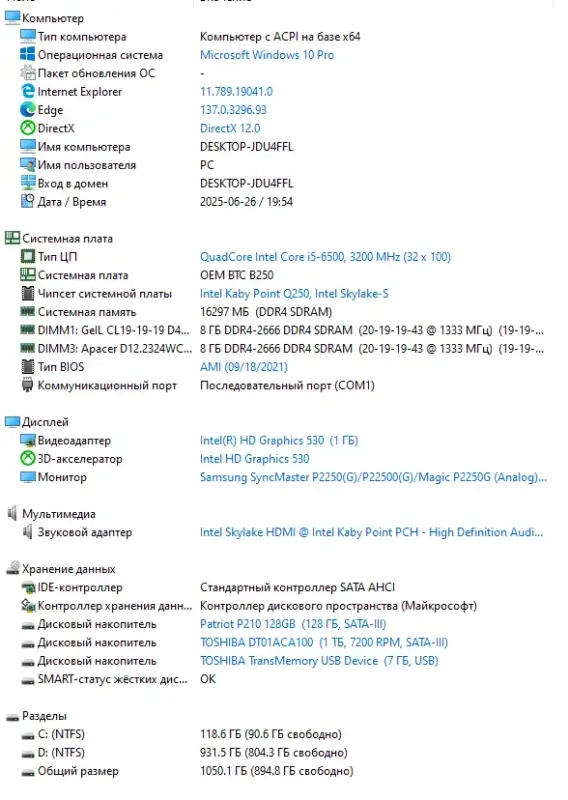Select the Общий размер row label
Image resolution: width=568 pixels, height=800 pixels.
click(78, 771)
